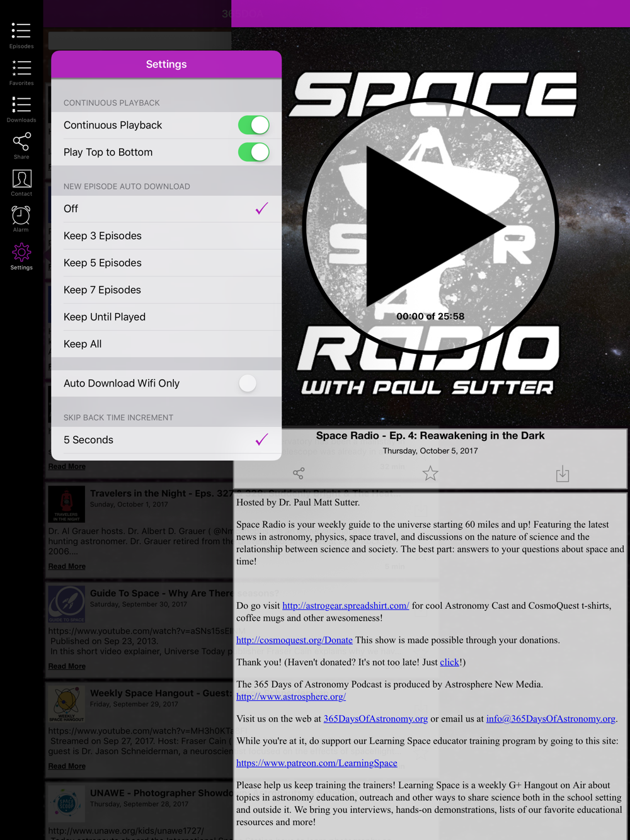
Task: Select Keep 7 Episodes option
Action: tap(166, 290)
